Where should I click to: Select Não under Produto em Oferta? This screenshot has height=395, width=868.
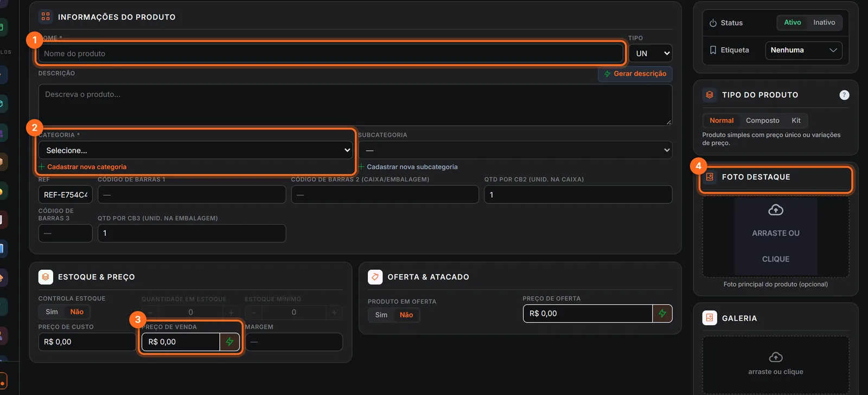406,315
